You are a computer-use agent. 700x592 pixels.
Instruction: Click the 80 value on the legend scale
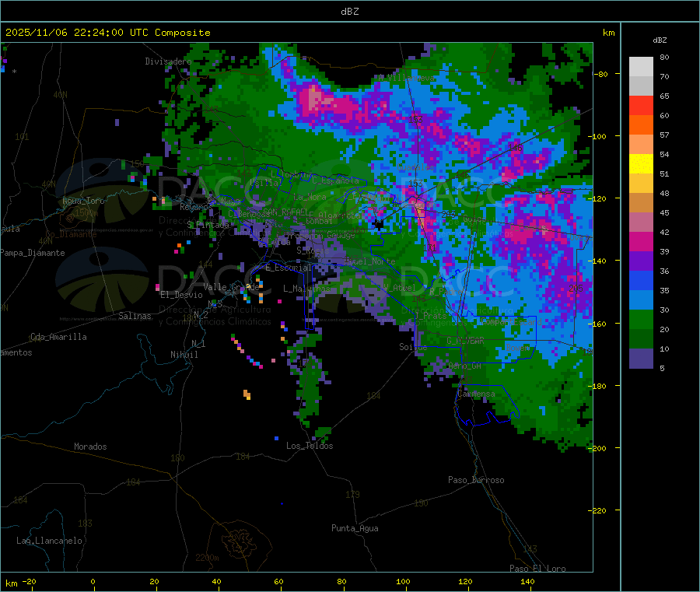coord(664,57)
